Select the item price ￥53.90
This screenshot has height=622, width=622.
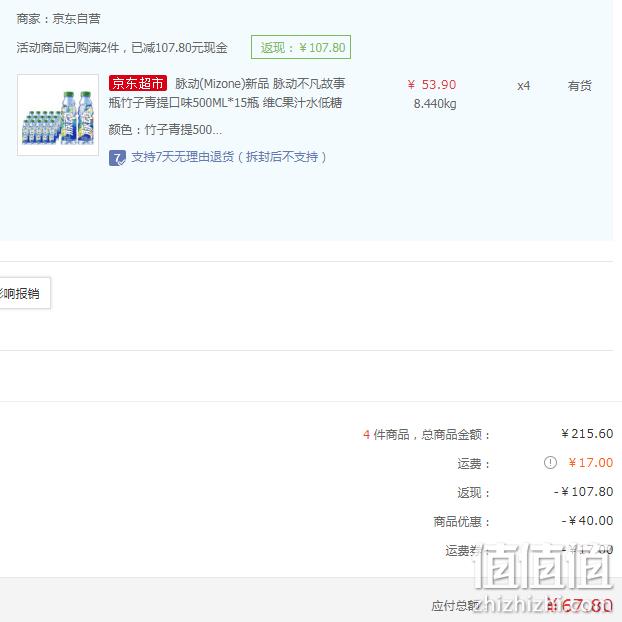pyautogui.click(x=432, y=85)
